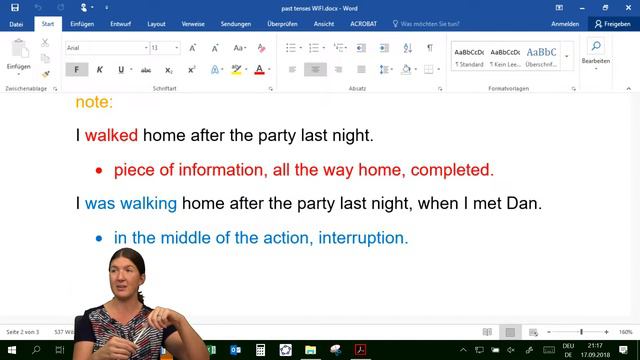Open change case Aa dropdown

[x=240, y=48]
